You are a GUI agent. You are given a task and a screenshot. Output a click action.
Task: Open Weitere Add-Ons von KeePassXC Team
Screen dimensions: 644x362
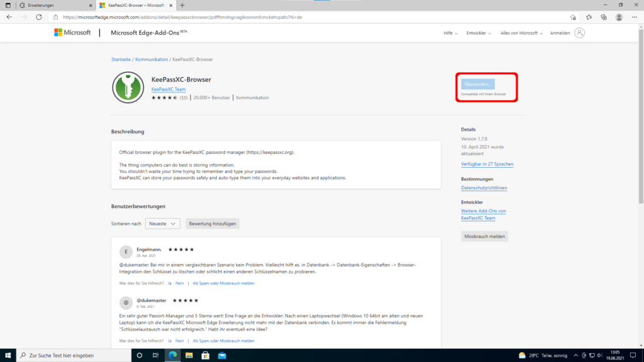[484, 214]
